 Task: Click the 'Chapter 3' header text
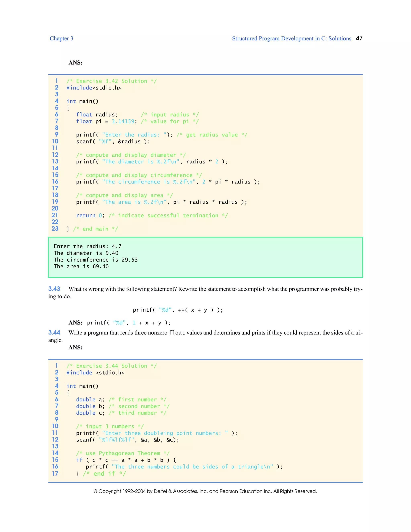[61, 39]
